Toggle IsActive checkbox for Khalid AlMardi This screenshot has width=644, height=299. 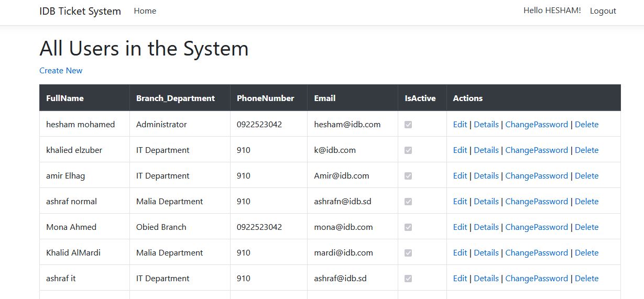click(408, 253)
